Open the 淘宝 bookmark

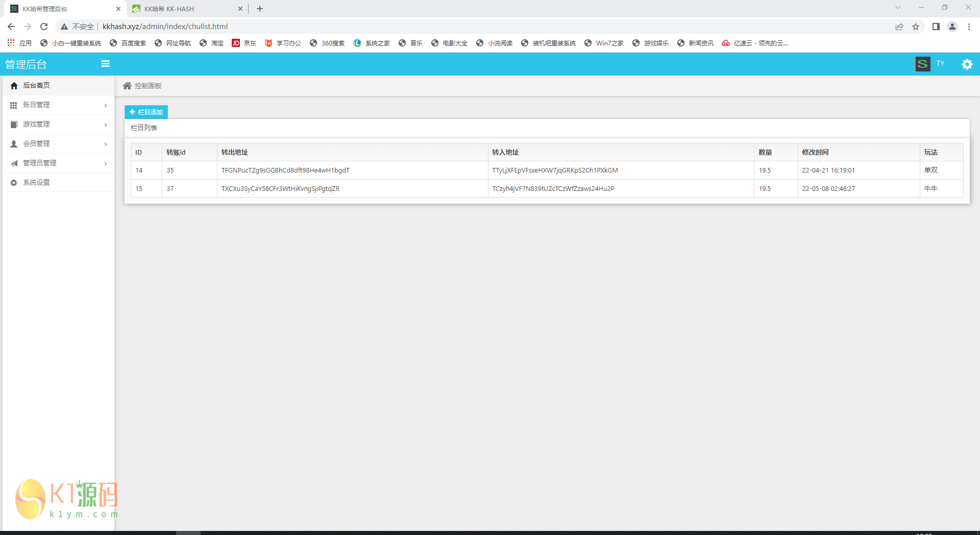212,43
